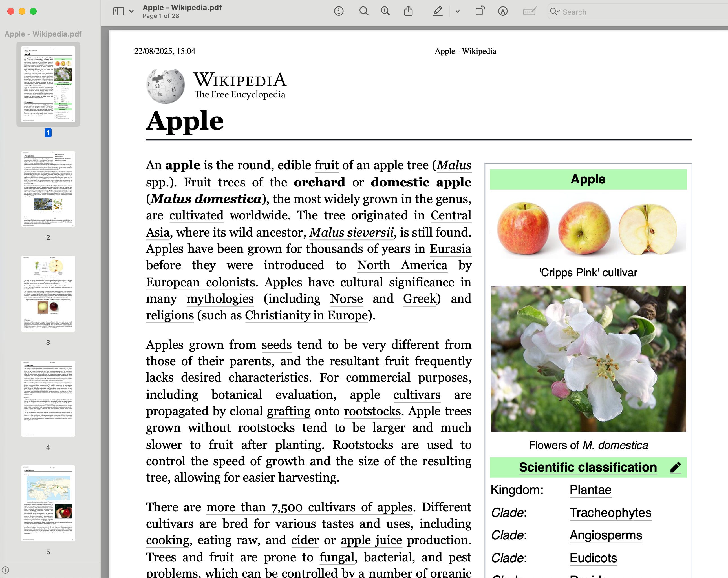728x578 pixels.
Task: Click the add page plus button in sidebar
Action: pos(5,570)
